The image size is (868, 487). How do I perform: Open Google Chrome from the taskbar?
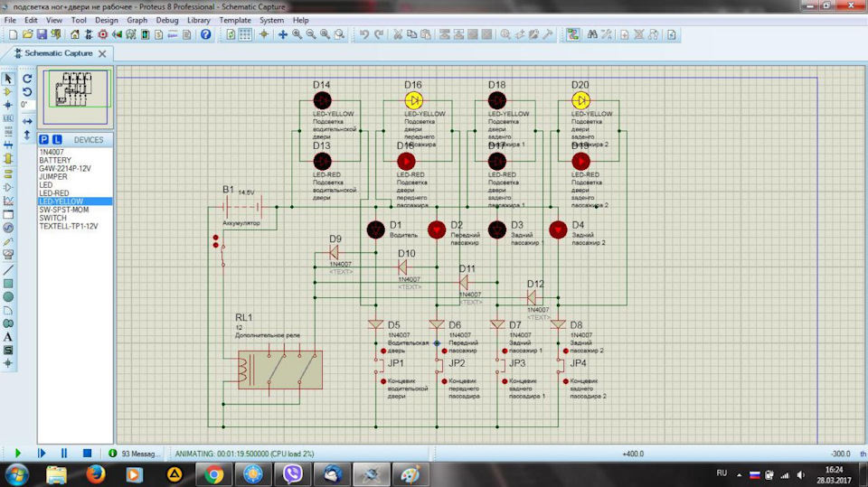point(214,474)
